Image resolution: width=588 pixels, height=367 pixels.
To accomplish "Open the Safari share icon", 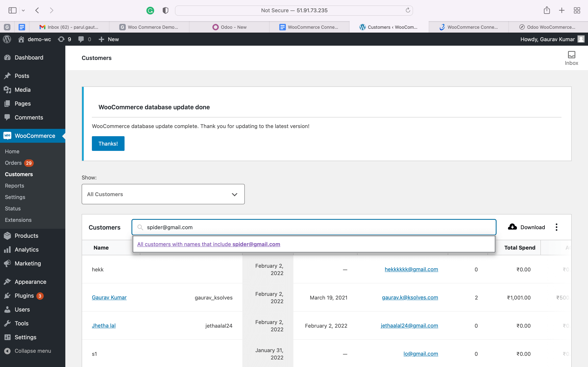I will click(547, 10).
